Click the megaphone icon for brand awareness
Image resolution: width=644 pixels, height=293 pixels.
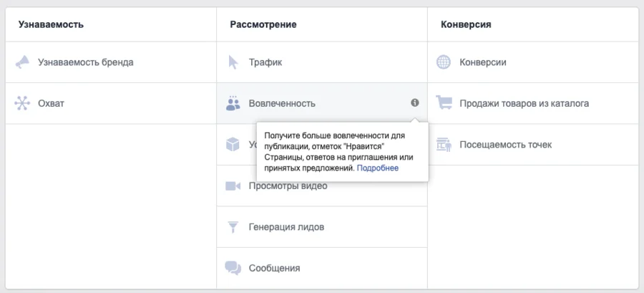pyautogui.click(x=22, y=62)
